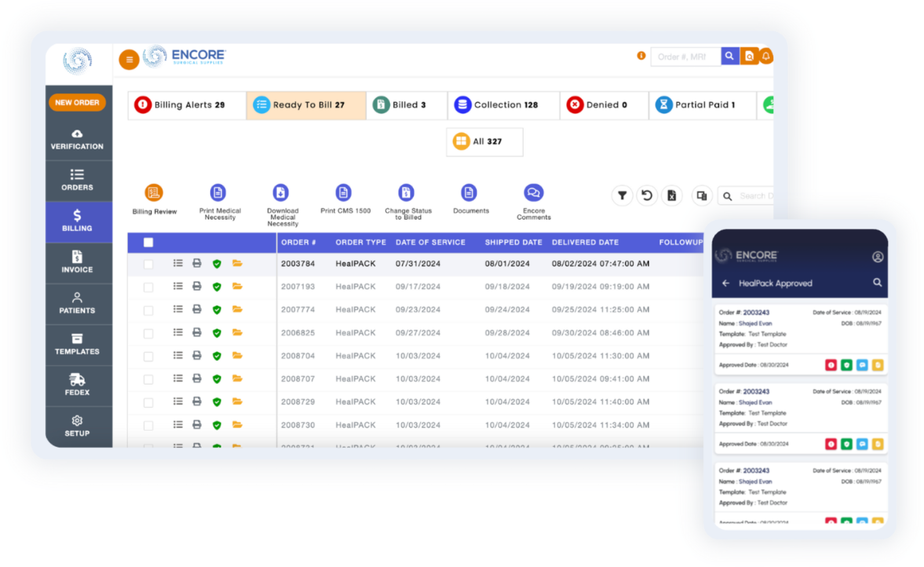The width and height of the screenshot is (924, 567).
Task: Select Denied 0 tab
Action: click(604, 105)
